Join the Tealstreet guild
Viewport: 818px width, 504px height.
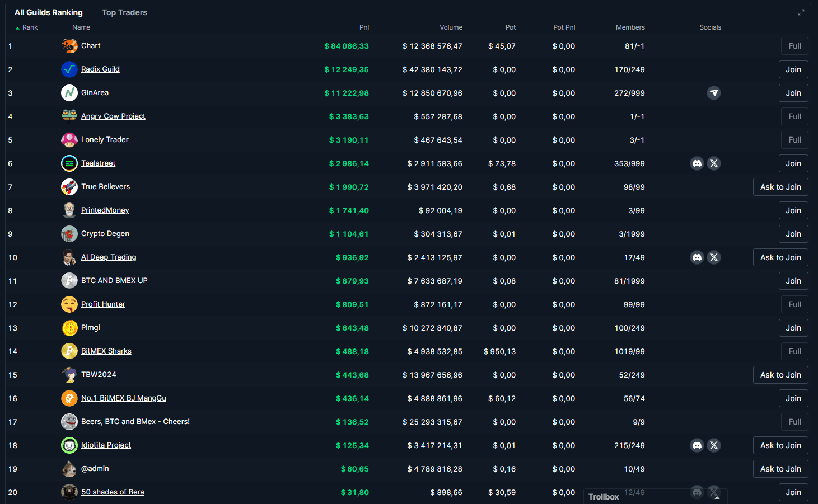tap(793, 163)
